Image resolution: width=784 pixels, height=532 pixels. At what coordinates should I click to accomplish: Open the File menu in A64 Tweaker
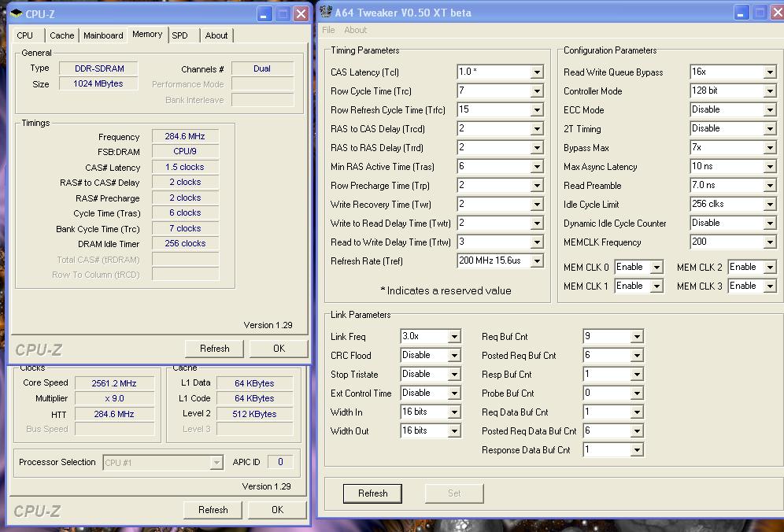click(x=328, y=30)
